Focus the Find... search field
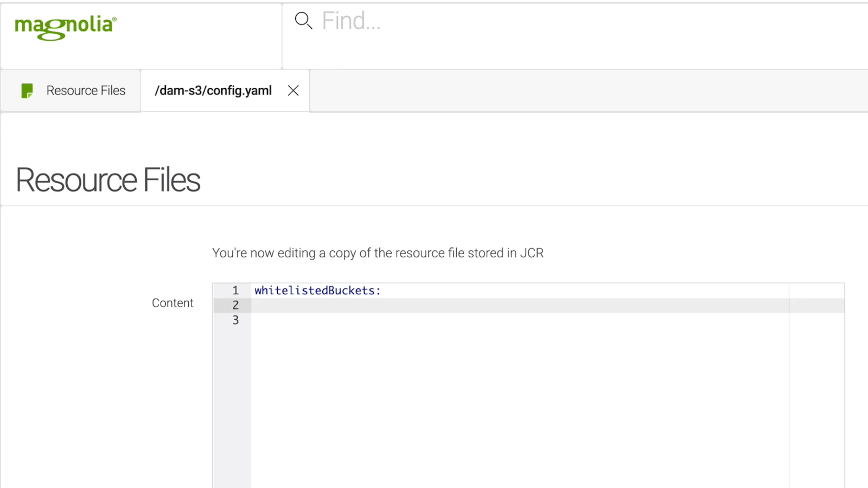The image size is (868, 488). pyautogui.click(x=488, y=21)
